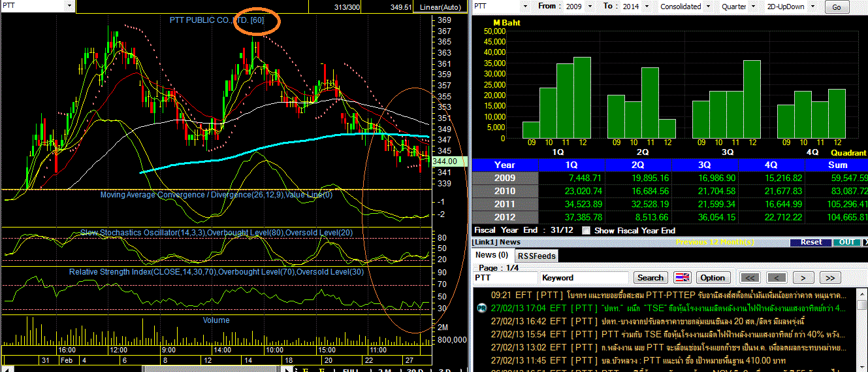Go to first news page with << button
Screen dimensions: 868x372
750,278
